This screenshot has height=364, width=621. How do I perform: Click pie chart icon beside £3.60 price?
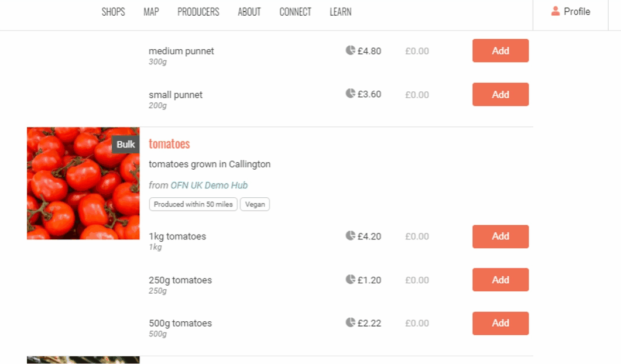click(x=351, y=94)
